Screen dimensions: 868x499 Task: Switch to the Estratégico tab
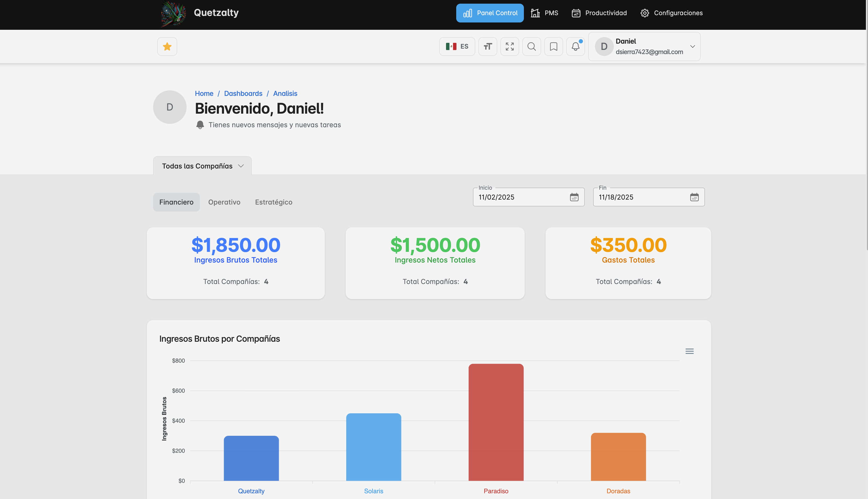tap(274, 202)
